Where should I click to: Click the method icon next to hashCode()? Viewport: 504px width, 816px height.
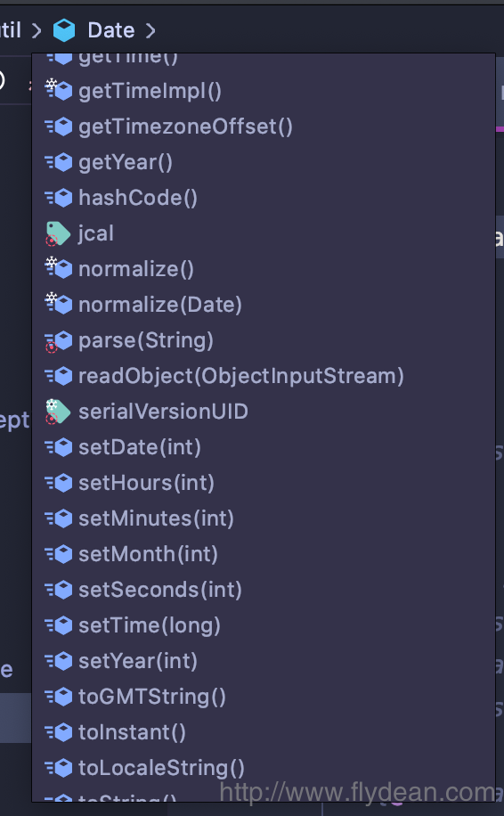(x=58, y=198)
